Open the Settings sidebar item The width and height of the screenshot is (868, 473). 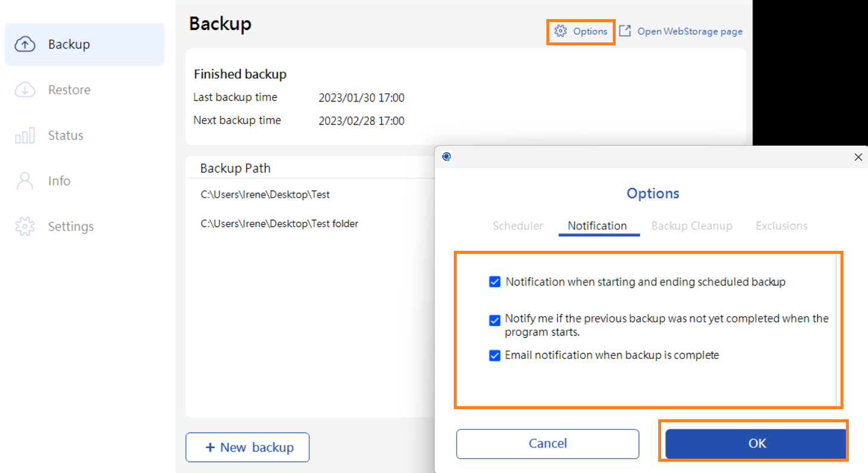(x=84, y=226)
